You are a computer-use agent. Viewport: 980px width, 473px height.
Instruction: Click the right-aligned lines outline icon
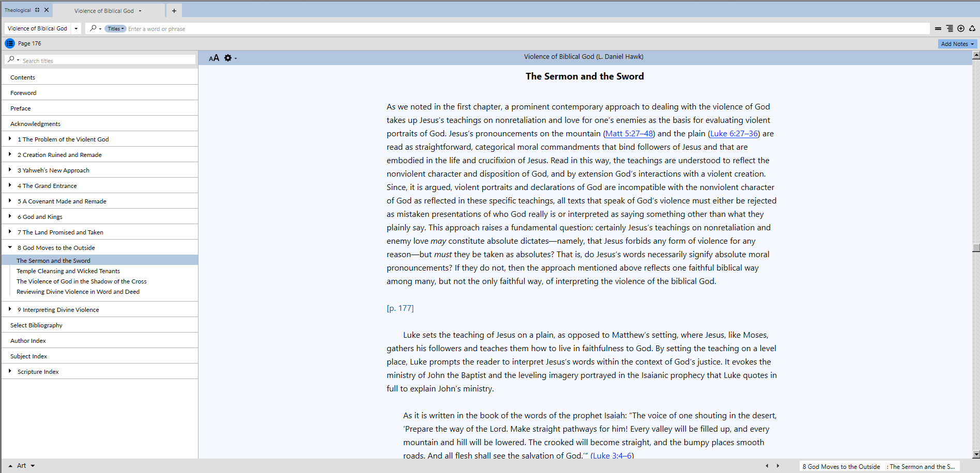point(950,29)
